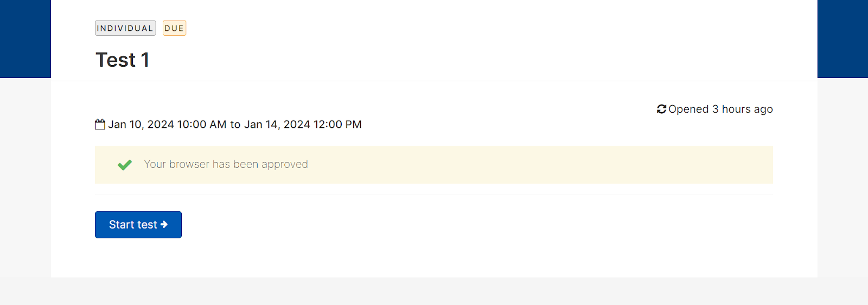Click the end date 'Jan 14, 2024 12:00 PM'
868x305 pixels.
click(x=303, y=125)
